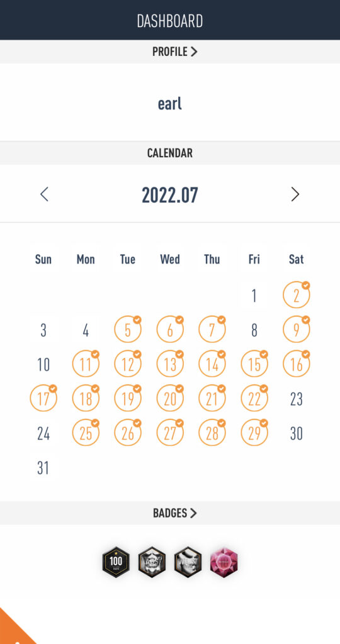Screen dimensions: 340x644
Task: Select the second hexagon badge
Action: (x=152, y=562)
